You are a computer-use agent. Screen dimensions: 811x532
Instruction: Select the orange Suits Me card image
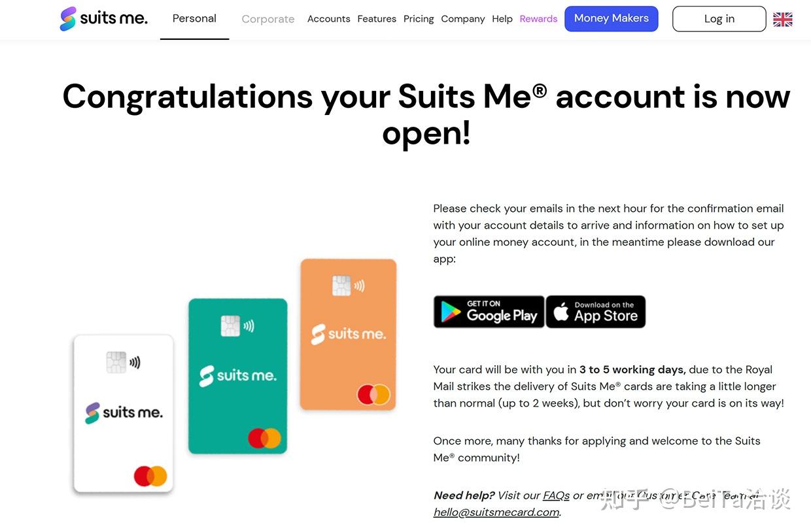(349, 335)
